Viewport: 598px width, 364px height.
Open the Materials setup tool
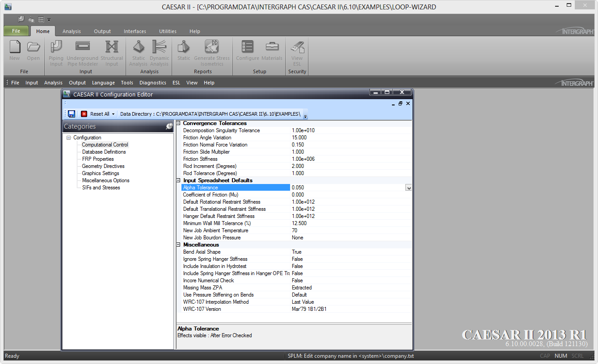(x=272, y=47)
